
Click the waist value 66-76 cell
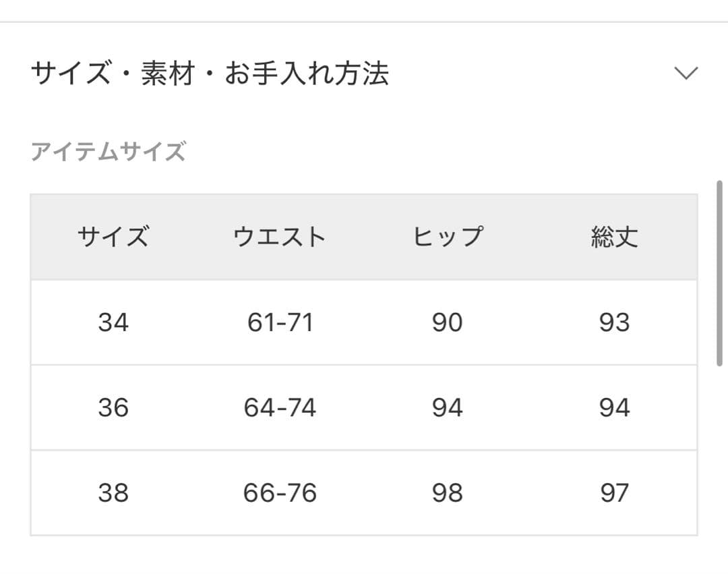[279, 493]
